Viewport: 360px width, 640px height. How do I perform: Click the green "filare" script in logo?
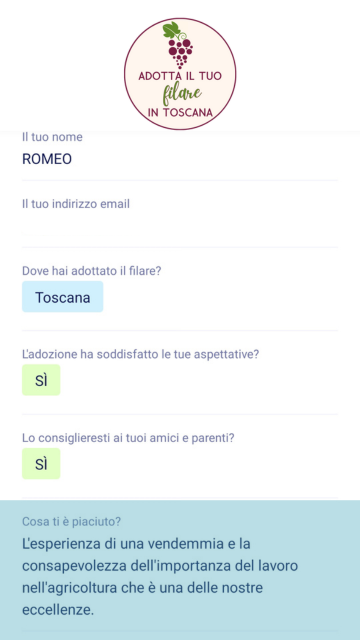click(182, 94)
